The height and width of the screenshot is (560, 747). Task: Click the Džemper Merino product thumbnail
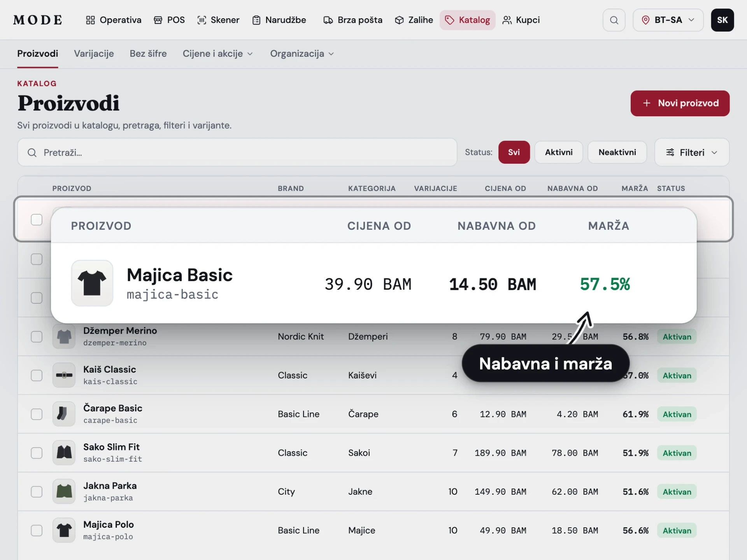64,336
